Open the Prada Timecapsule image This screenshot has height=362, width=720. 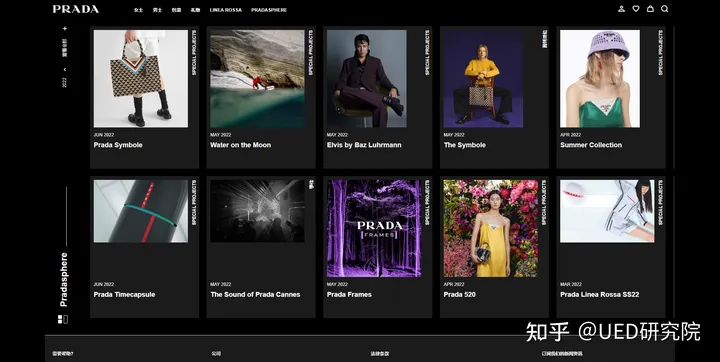[141, 211]
